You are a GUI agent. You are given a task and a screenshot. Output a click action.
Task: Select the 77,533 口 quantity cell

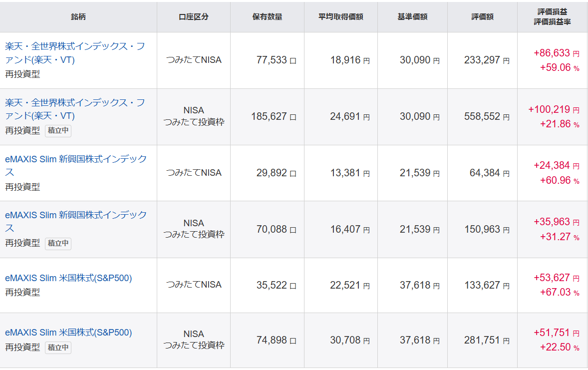pyautogui.click(x=276, y=60)
